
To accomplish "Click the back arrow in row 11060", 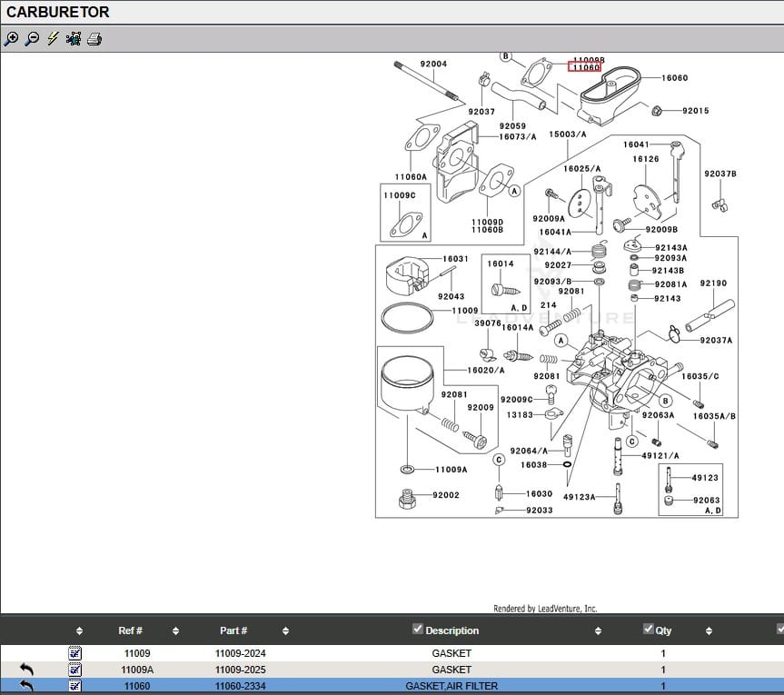I will click(x=26, y=686).
